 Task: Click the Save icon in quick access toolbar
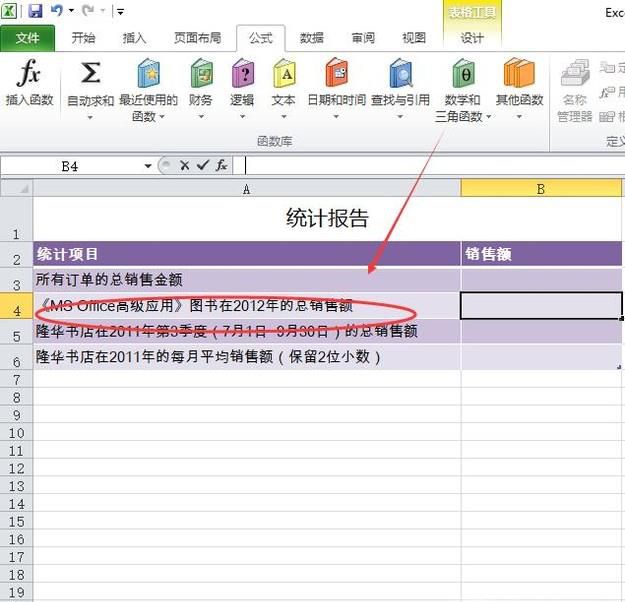[35, 11]
